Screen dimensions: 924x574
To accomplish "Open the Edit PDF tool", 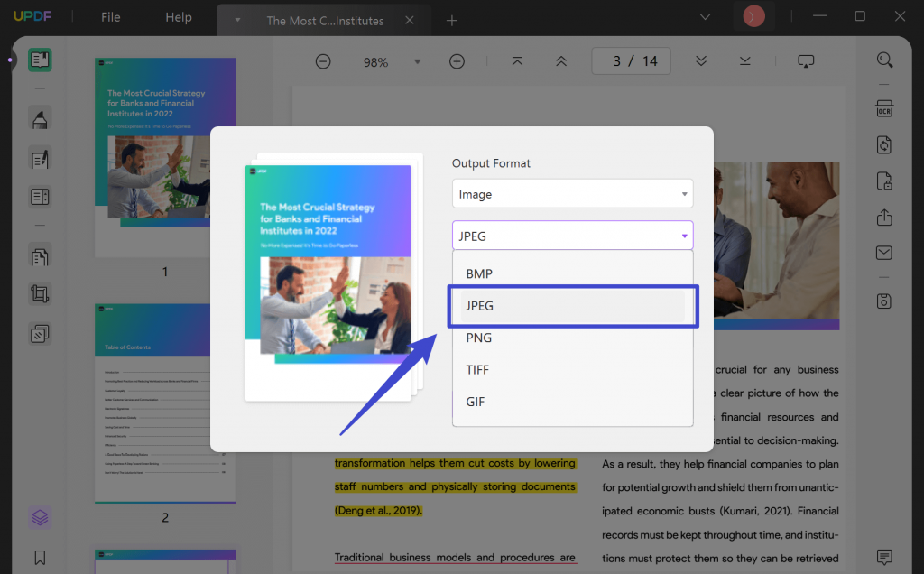I will click(x=40, y=159).
